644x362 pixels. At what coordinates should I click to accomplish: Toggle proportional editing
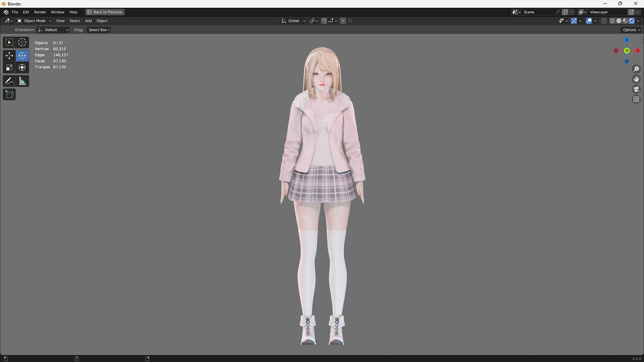343,21
